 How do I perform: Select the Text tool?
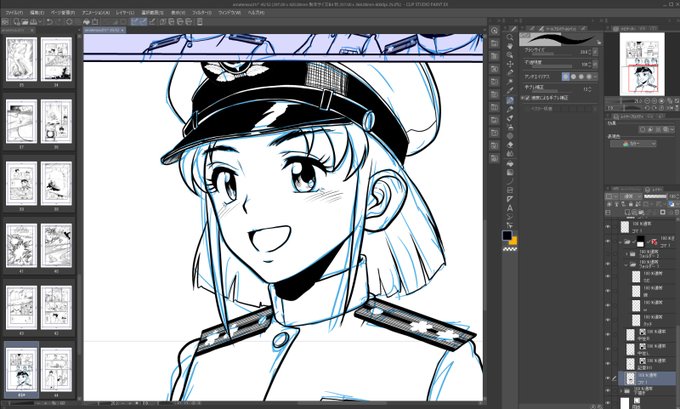click(x=510, y=208)
